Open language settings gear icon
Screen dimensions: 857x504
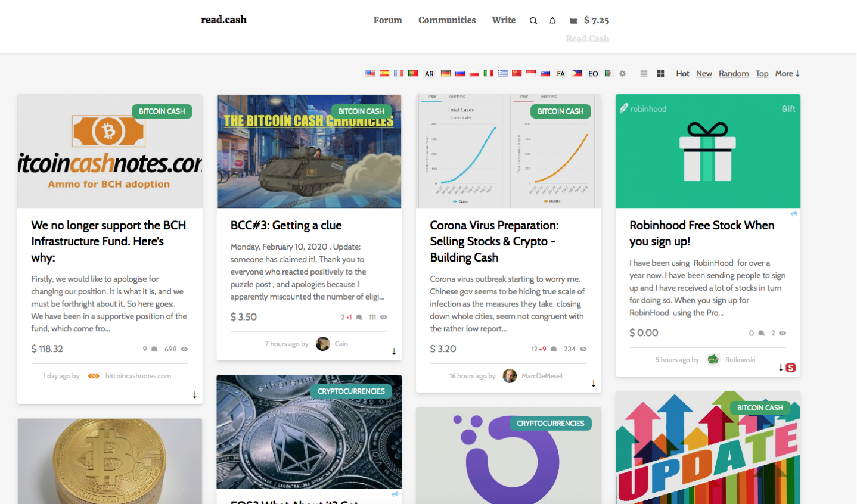pos(623,73)
